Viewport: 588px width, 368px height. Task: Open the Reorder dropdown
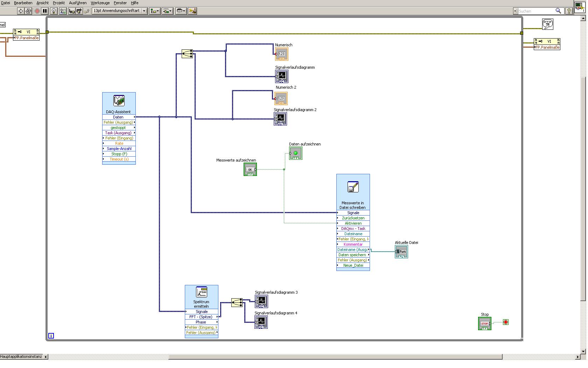click(181, 11)
